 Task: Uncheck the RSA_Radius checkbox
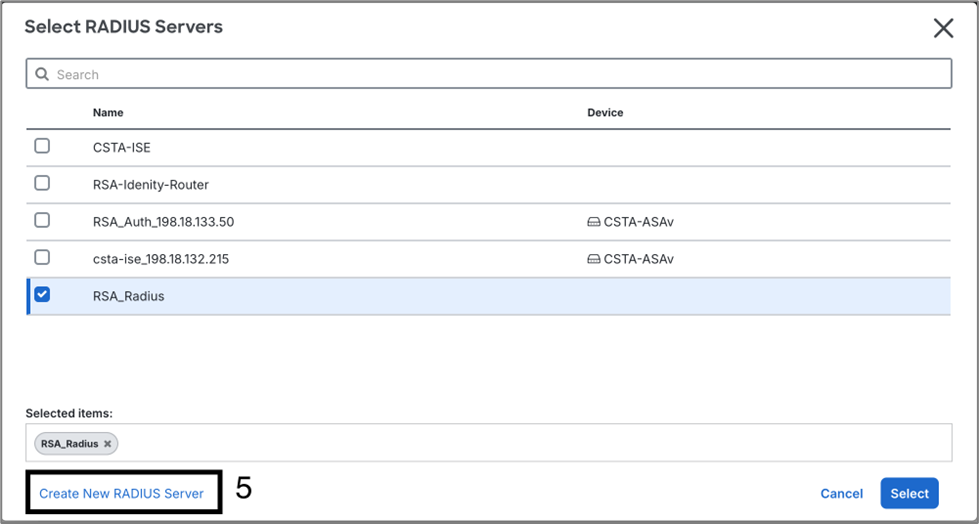click(42, 295)
